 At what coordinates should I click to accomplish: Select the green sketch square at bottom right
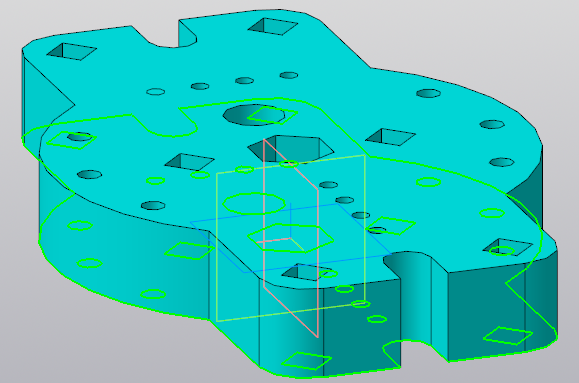click(508, 336)
